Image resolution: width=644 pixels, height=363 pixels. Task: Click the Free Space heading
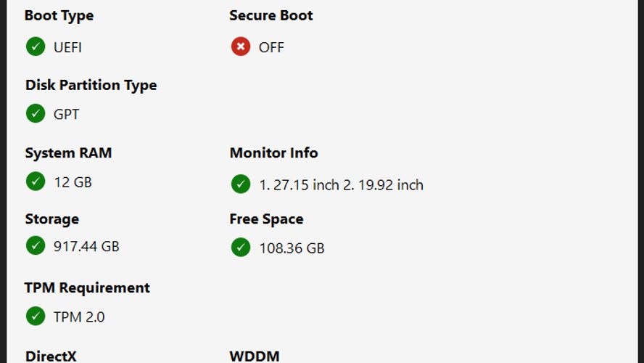point(266,219)
